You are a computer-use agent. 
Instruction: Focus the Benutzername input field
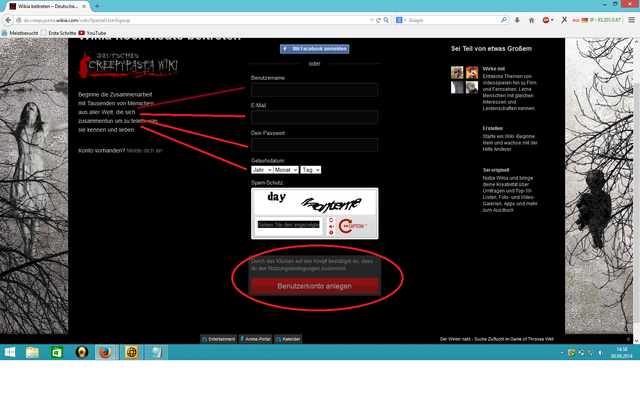point(314,90)
